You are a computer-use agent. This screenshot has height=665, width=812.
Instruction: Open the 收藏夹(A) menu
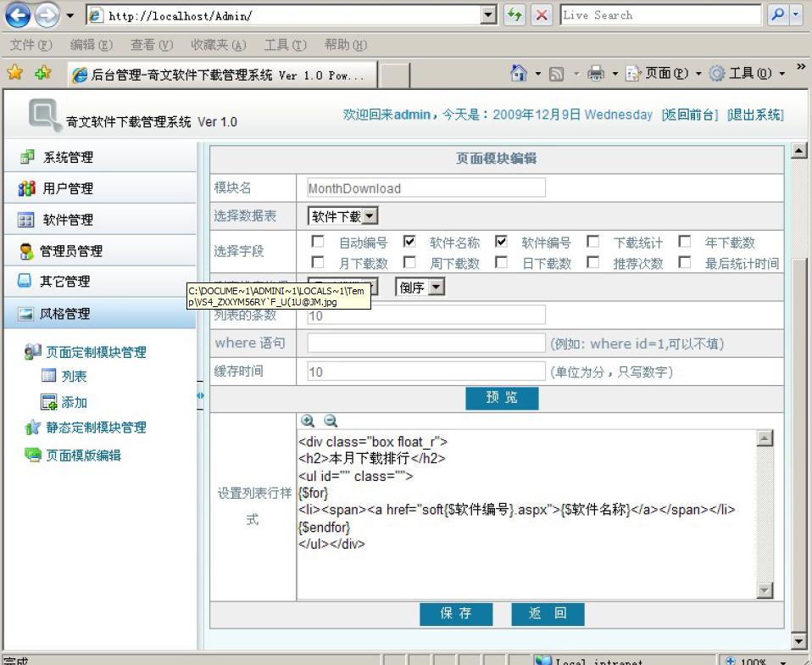point(218,45)
